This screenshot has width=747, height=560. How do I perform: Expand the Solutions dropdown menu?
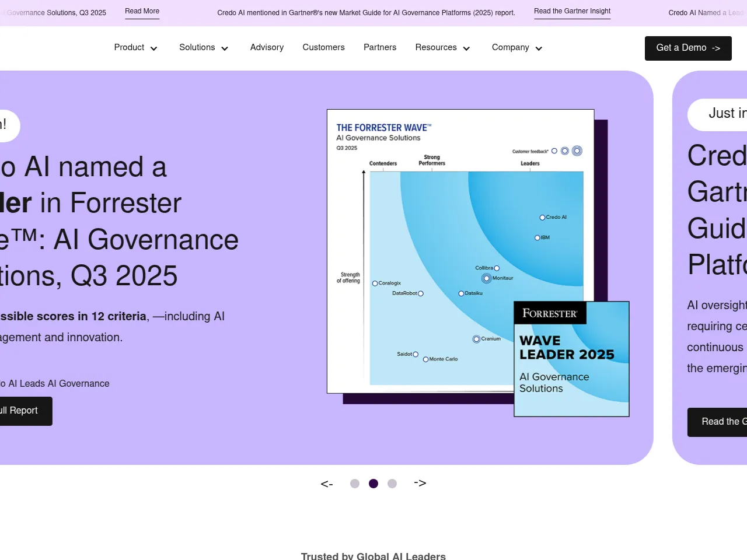(204, 48)
